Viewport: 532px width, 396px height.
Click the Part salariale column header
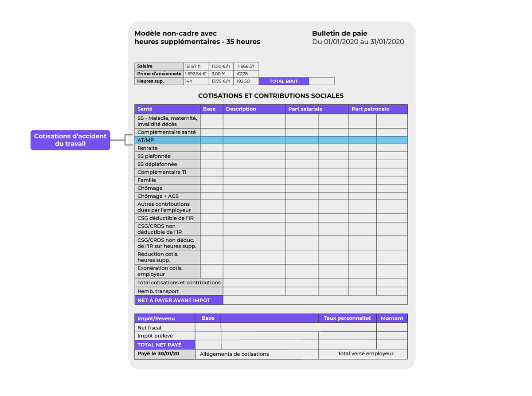point(317,109)
